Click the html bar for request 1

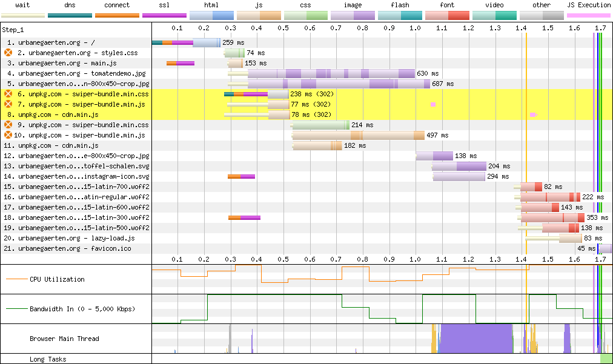click(x=207, y=42)
